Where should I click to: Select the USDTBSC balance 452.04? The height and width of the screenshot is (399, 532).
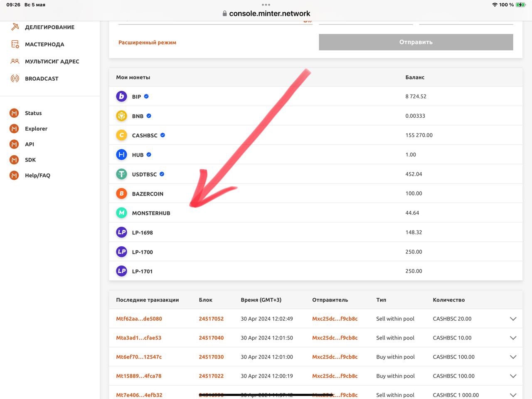414,174
